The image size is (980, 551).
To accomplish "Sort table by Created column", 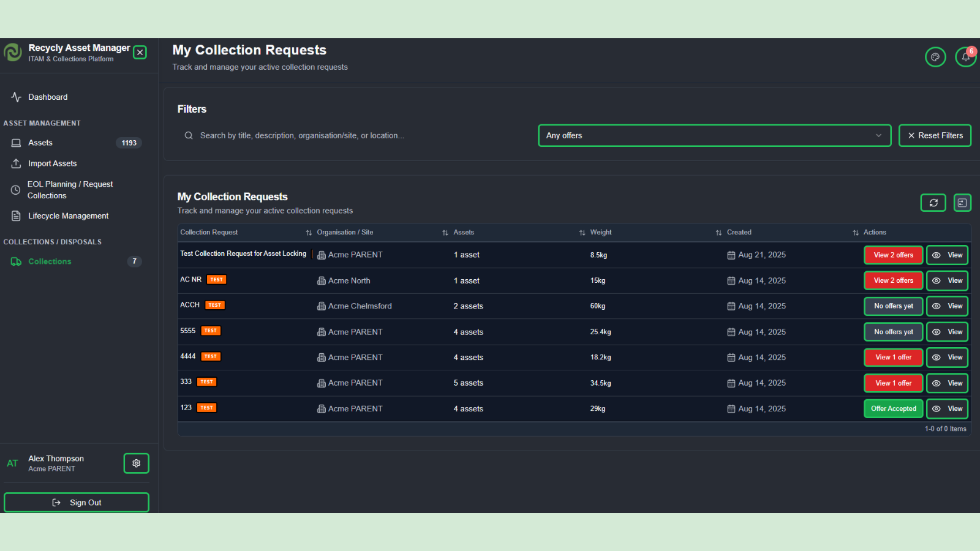I will point(739,233).
